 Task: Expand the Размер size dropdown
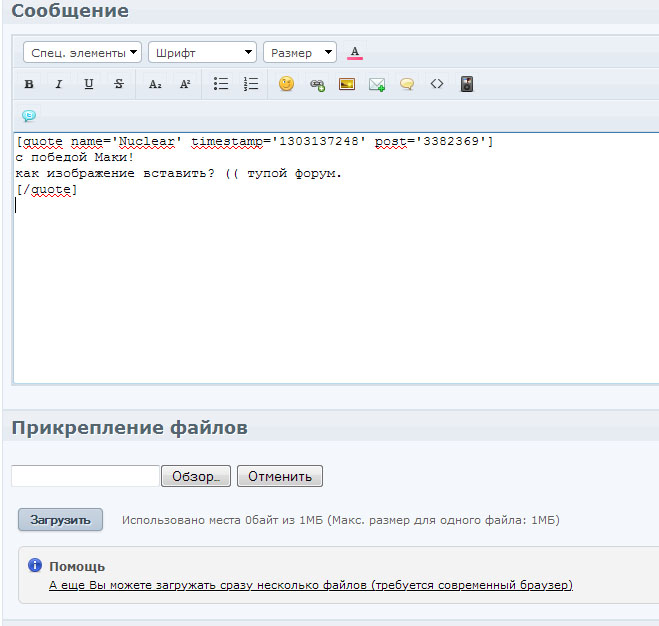[300, 53]
